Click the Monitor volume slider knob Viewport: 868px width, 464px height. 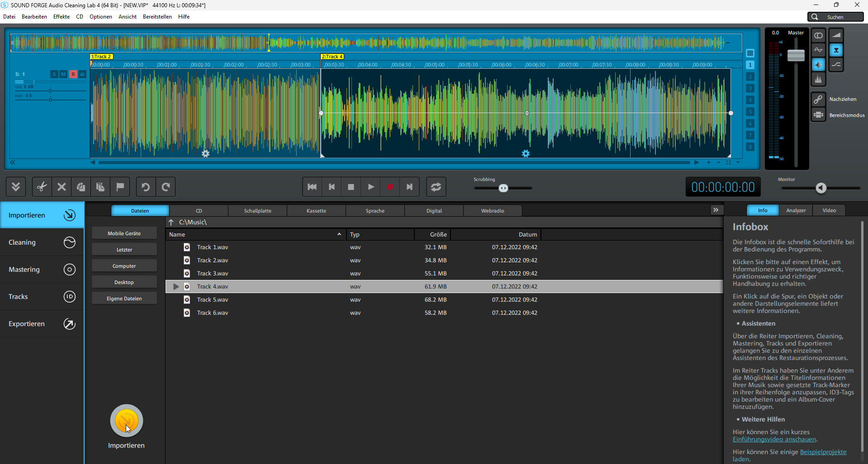pos(821,188)
